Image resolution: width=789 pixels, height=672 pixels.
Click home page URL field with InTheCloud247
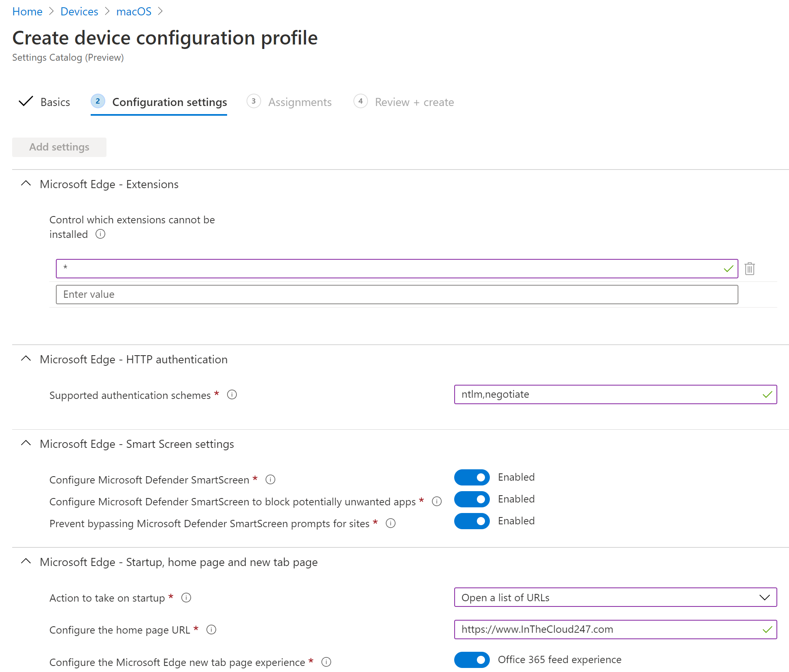pos(615,630)
